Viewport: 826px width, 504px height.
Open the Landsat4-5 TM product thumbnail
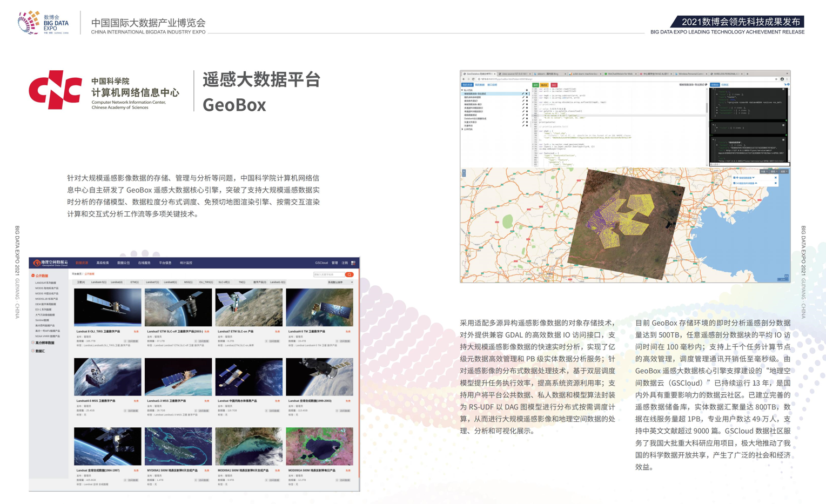(x=319, y=308)
